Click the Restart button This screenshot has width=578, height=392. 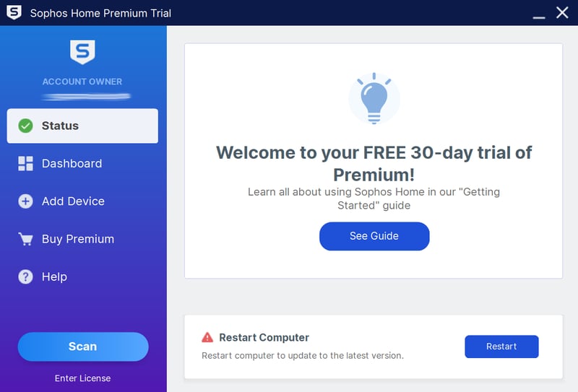501,347
